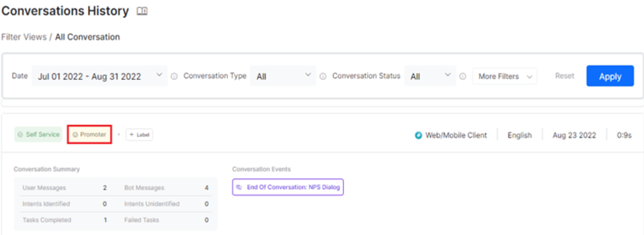Click the Self Service status tag

click(x=38, y=135)
